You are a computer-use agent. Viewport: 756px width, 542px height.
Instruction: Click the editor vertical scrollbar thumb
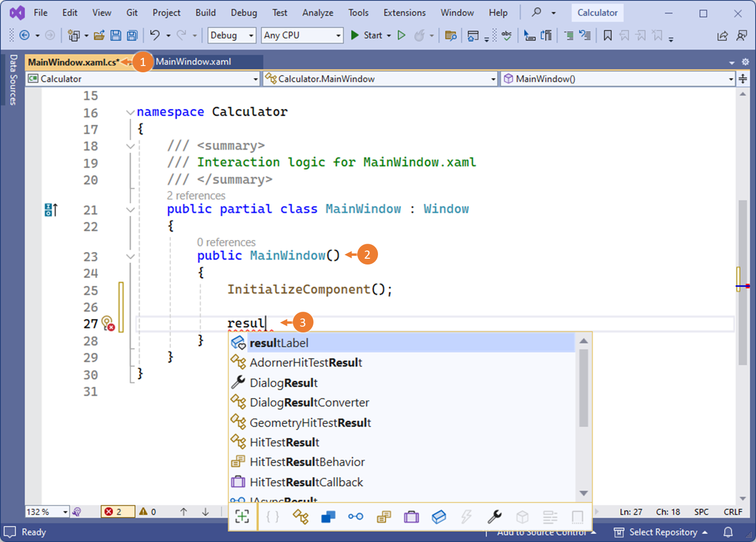click(743, 283)
